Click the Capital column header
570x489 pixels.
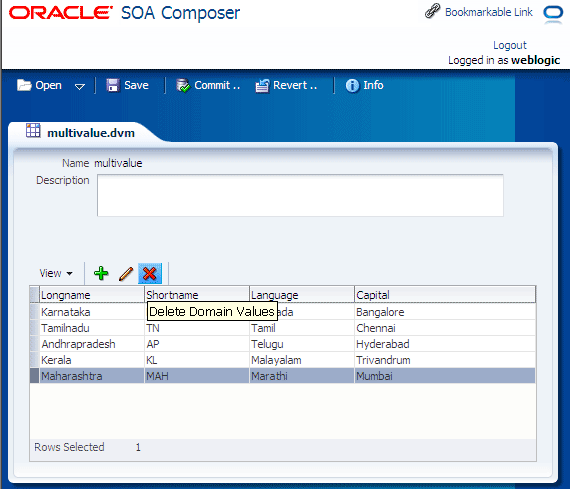pyautogui.click(x=445, y=295)
